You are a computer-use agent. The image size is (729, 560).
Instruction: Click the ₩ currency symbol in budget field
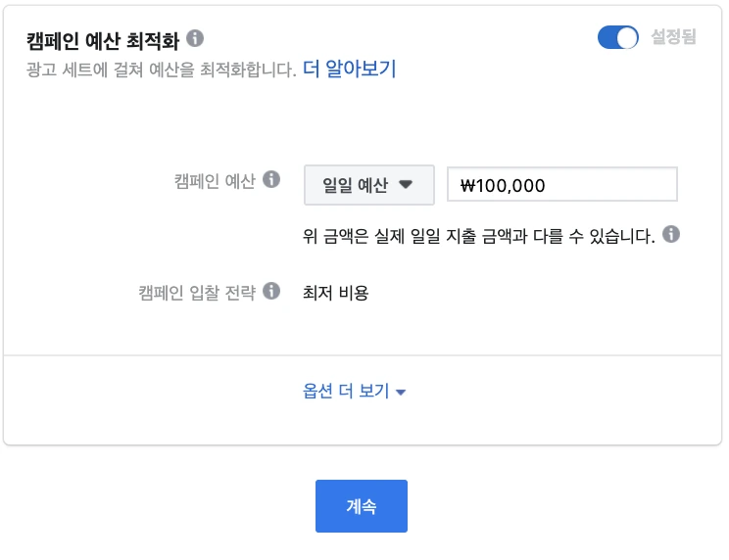467,186
